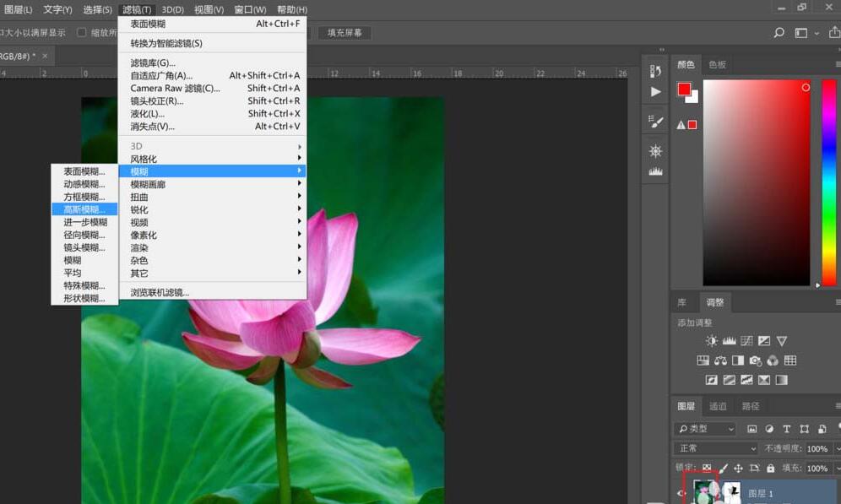841x504 pixels.
Task: Click the 填充屏幕 button
Action: (x=345, y=33)
